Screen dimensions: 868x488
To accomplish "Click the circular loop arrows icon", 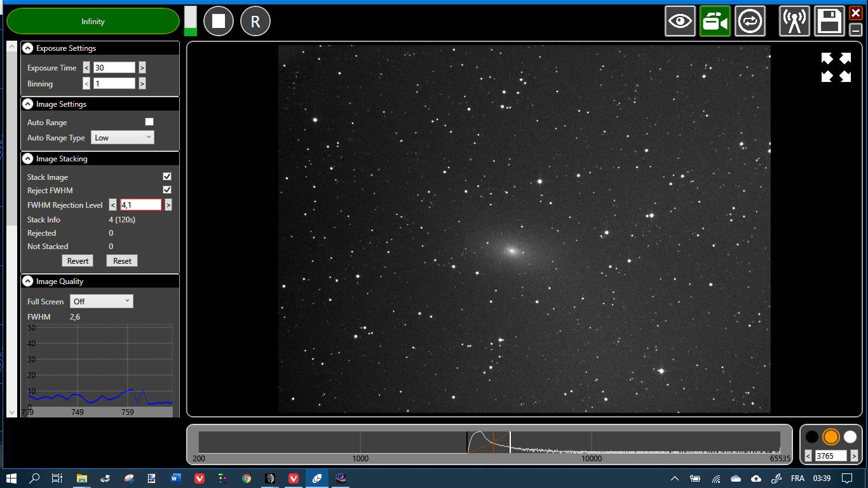I will pos(750,21).
